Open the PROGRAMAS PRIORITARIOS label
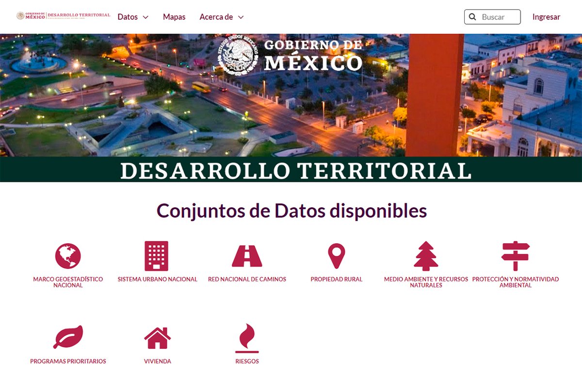Viewport: 582px width, 392px height. point(68,361)
